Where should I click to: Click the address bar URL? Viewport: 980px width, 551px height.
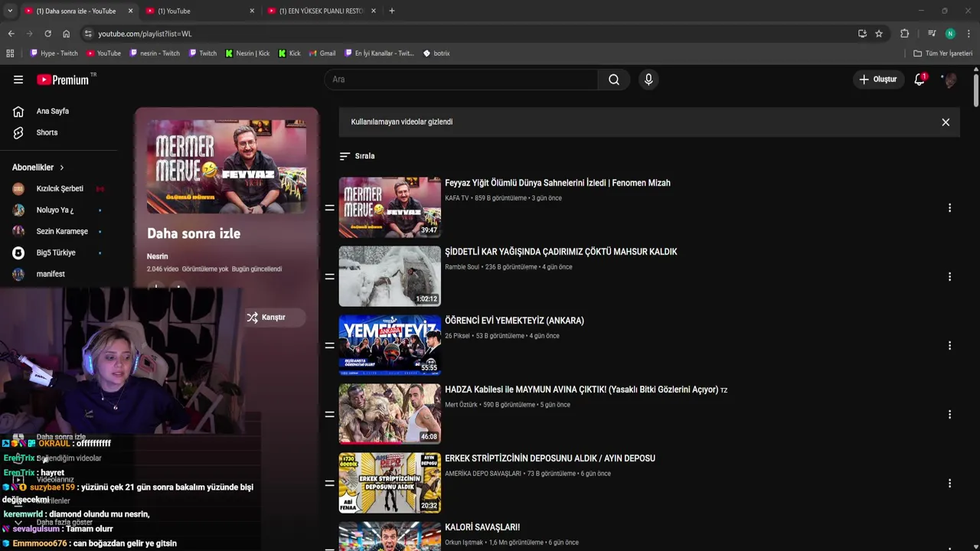145,34
